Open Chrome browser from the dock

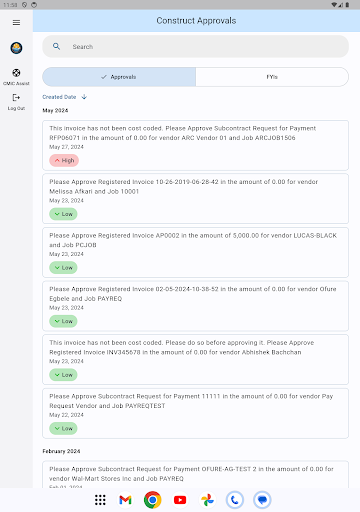tap(153, 500)
